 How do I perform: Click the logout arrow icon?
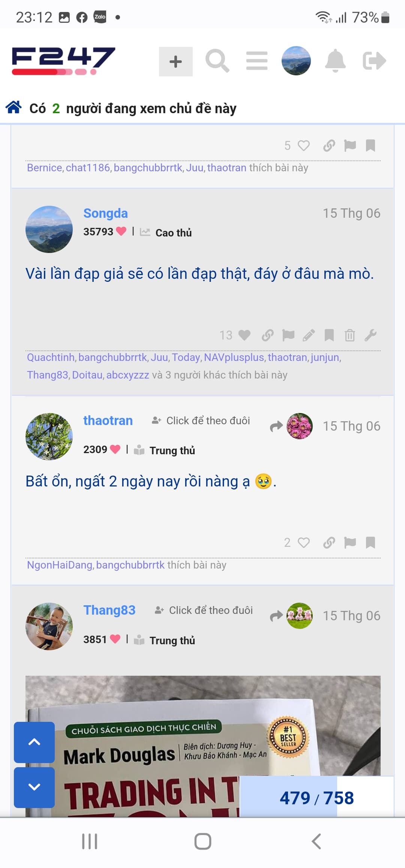click(374, 61)
